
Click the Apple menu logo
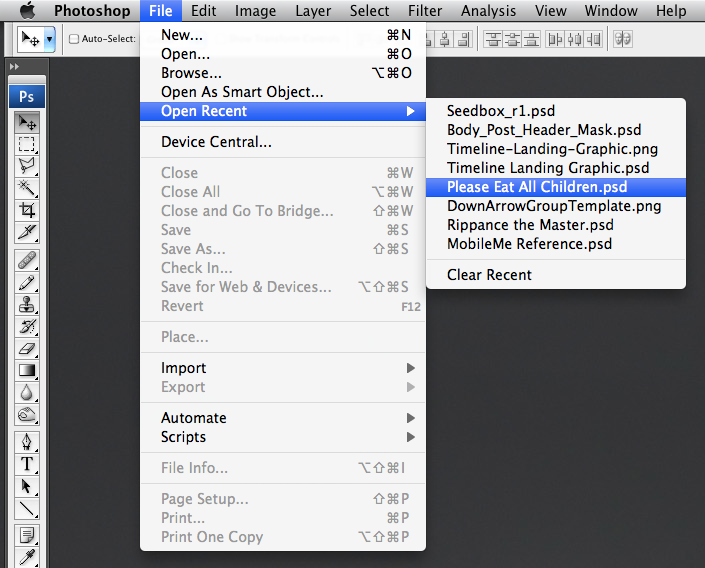click(x=27, y=11)
